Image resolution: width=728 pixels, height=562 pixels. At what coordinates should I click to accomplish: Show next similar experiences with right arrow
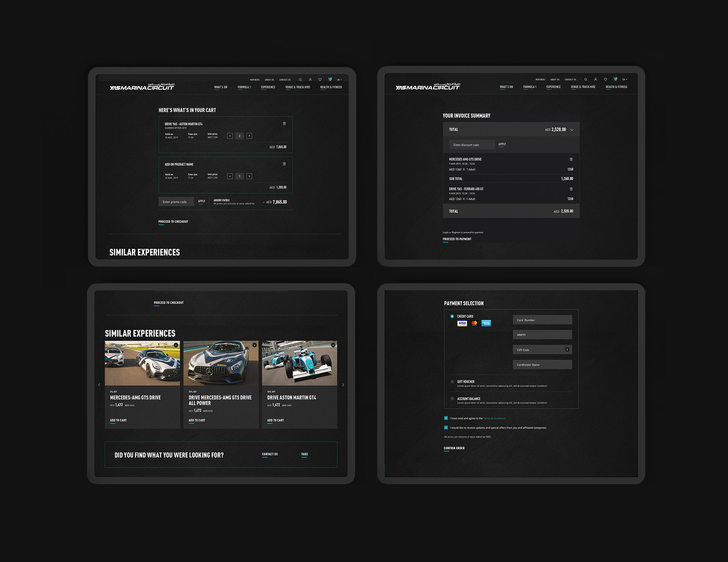tap(343, 385)
